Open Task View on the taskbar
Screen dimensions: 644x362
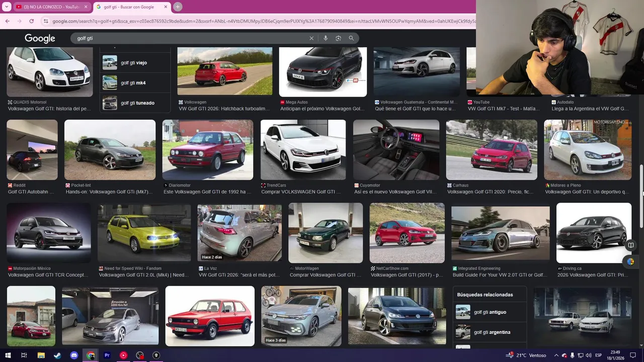click(24, 355)
